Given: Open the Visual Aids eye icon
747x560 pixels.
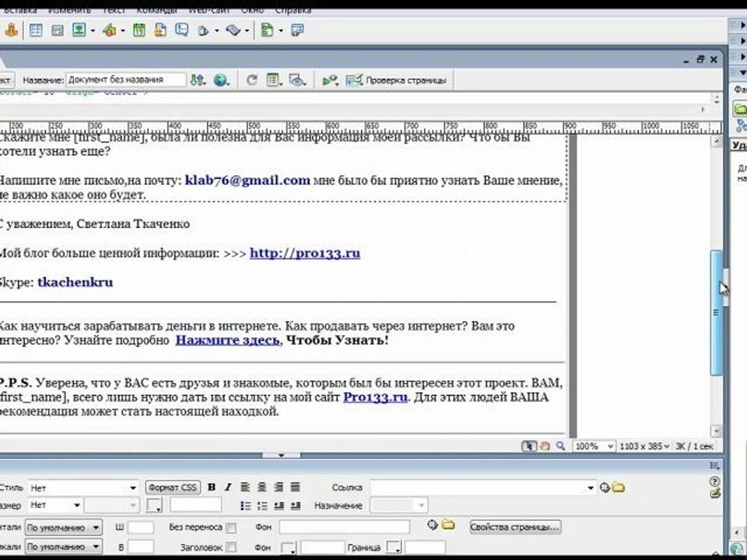Looking at the screenshot, I should point(297,80).
